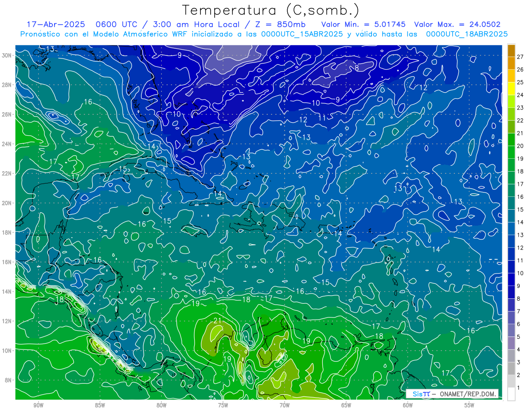Click the '80W' longitude axis label

161,406
